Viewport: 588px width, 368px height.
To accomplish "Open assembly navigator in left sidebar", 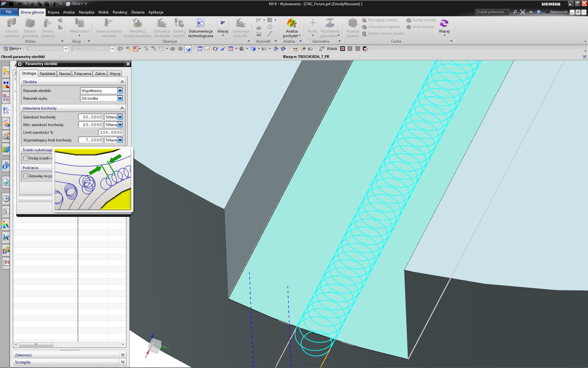I will click(x=6, y=72).
